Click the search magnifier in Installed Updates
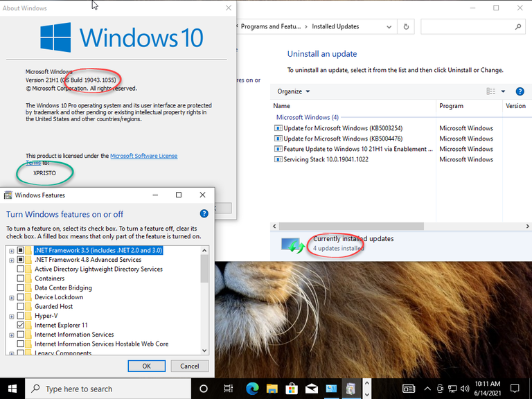 point(517,26)
